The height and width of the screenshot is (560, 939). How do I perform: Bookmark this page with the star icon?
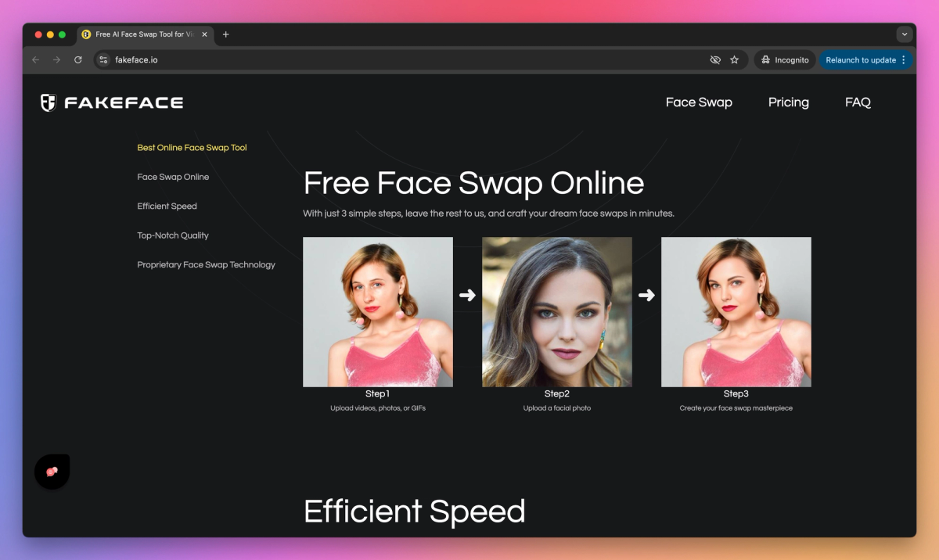pyautogui.click(x=734, y=59)
